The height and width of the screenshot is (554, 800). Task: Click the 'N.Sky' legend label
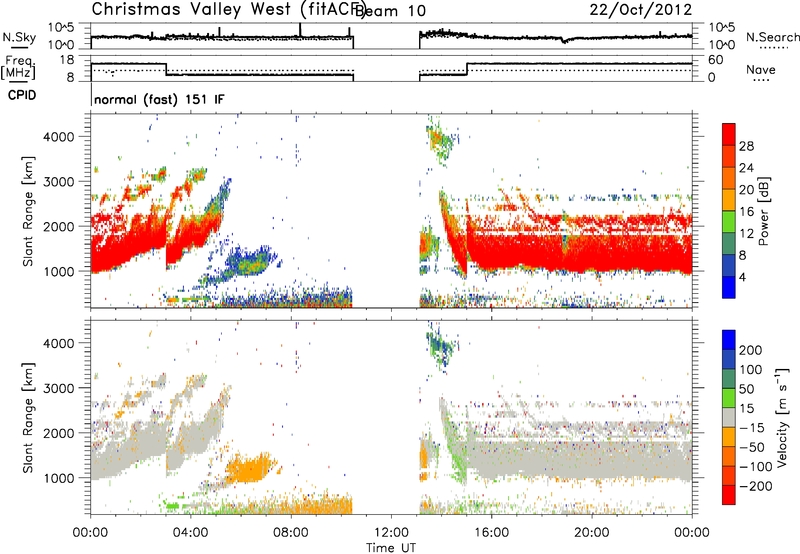tap(19, 37)
